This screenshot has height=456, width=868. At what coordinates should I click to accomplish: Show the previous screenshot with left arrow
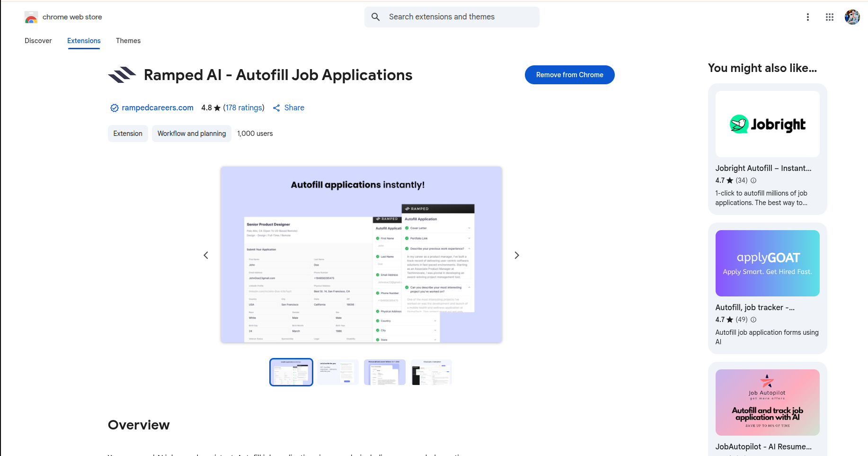click(x=206, y=255)
